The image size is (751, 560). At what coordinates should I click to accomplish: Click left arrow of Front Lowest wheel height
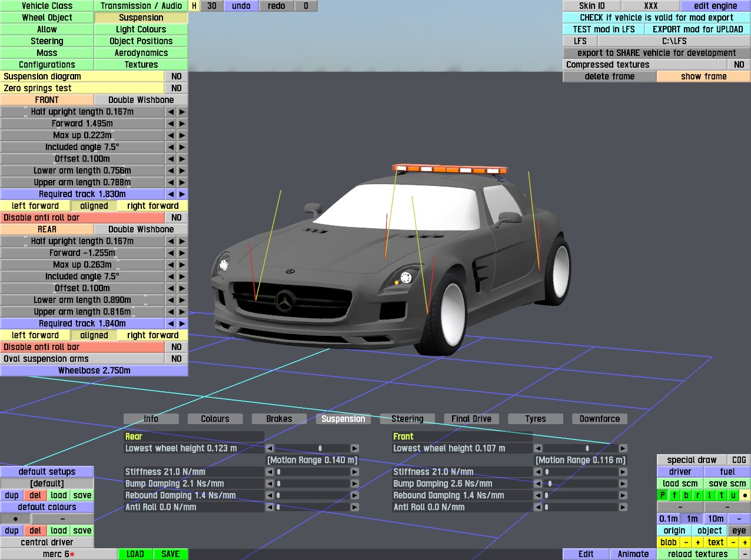tap(538, 448)
